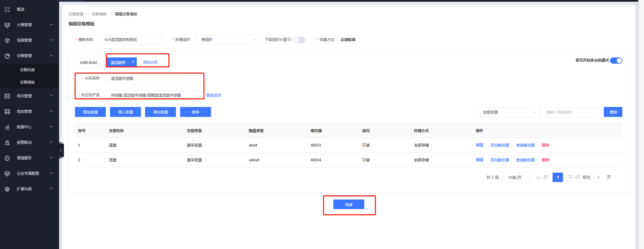
Task: Click the 添加变量 button
Action: click(90, 112)
